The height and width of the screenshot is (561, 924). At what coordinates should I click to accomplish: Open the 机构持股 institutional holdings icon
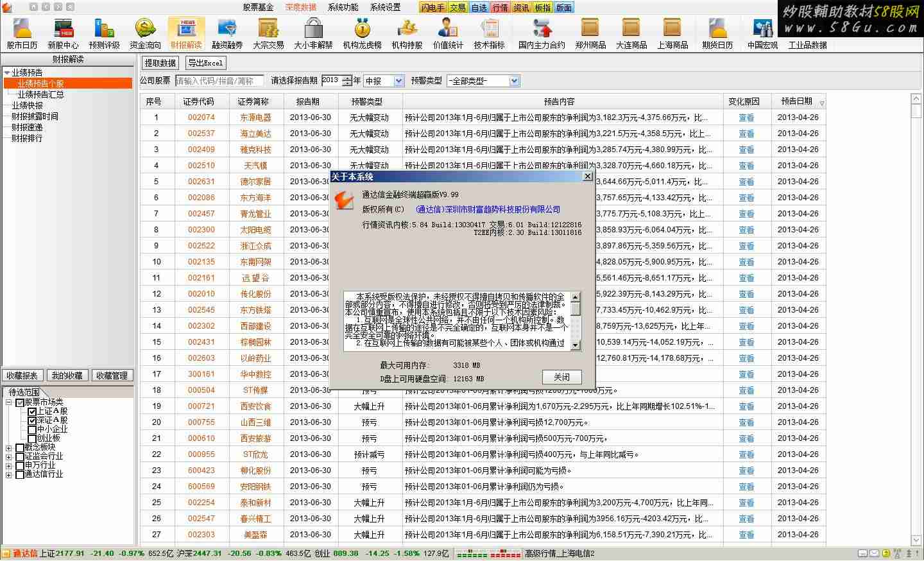(x=407, y=33)
